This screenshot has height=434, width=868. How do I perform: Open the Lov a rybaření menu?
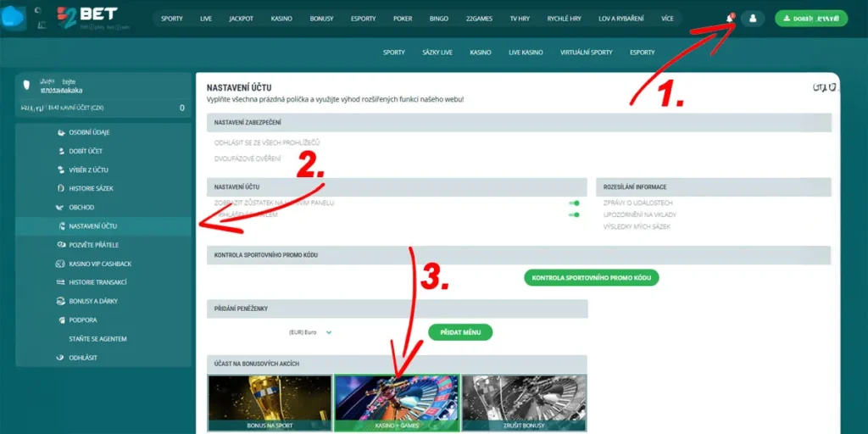click(x=621, y=19)
